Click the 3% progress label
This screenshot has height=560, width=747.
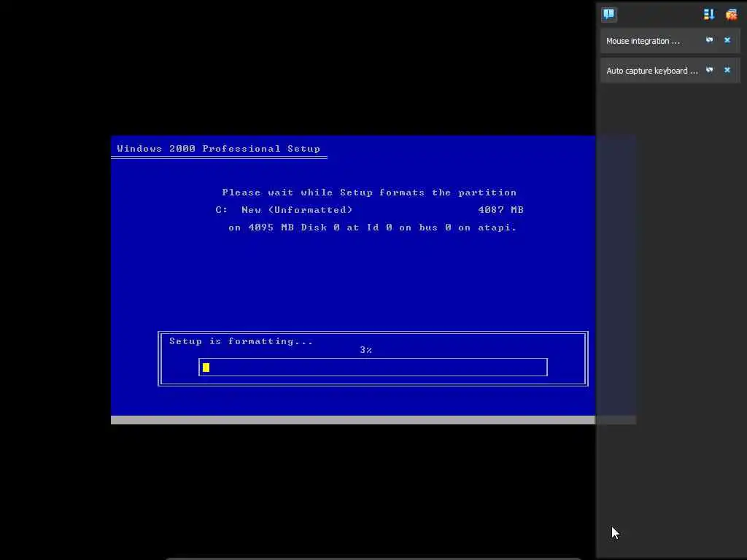[x=366, y=350]
